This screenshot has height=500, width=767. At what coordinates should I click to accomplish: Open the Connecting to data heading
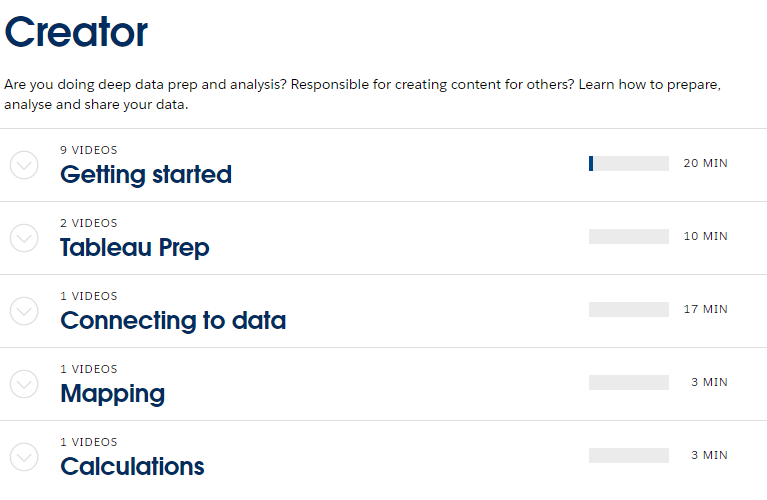tap(173, 321)
